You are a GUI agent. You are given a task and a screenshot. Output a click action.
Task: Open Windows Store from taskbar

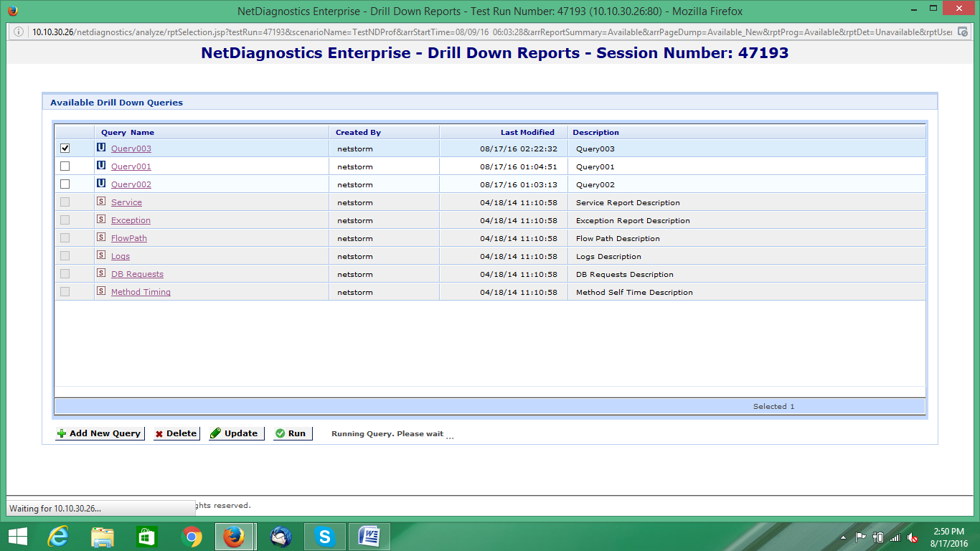147,537
